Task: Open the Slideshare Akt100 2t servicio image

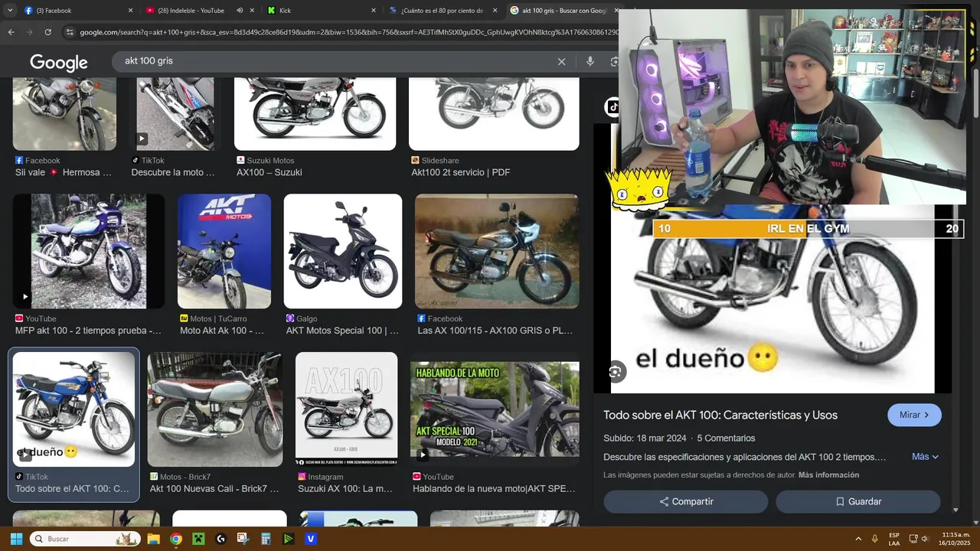Action: (x=494, y=113)
